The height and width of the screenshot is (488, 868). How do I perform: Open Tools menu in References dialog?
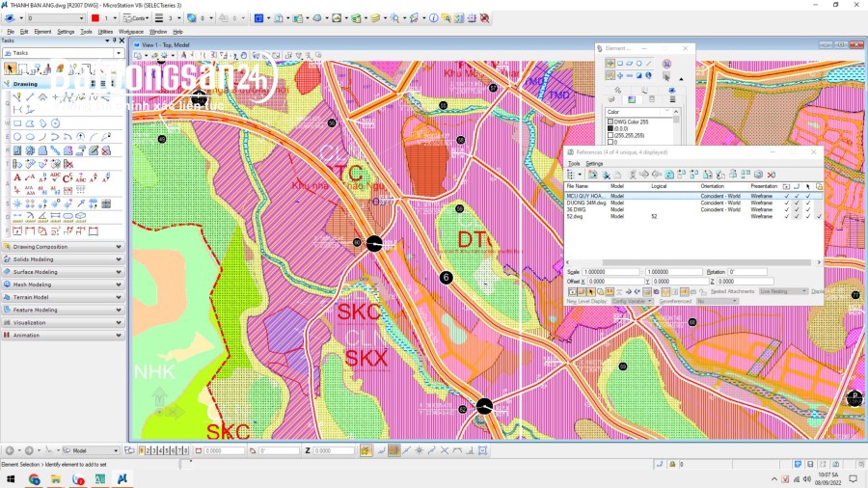574,164
